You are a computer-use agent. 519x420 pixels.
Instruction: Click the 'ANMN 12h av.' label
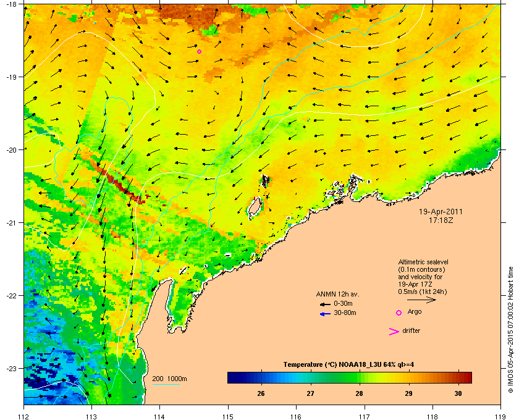point(337,294)
